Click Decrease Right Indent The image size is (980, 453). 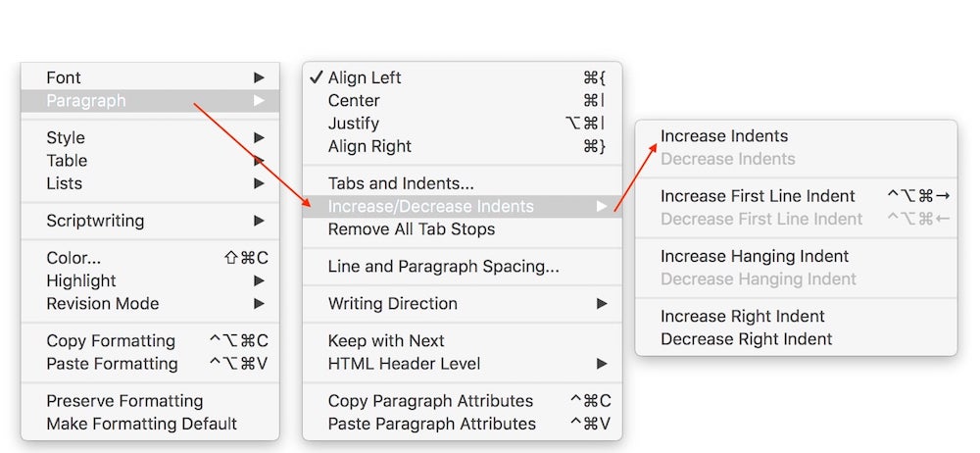coord(746,339)
